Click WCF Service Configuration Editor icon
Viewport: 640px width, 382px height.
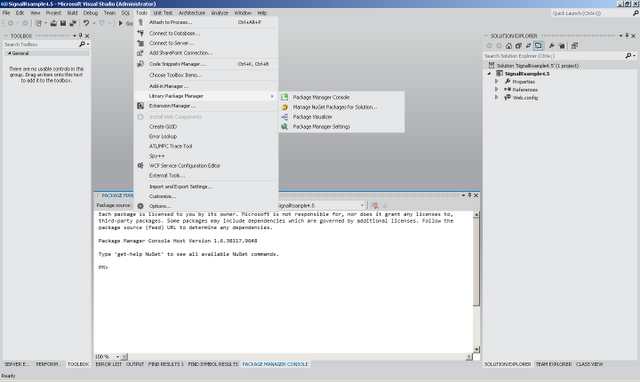pyautogui.click(x=140, y=166)
